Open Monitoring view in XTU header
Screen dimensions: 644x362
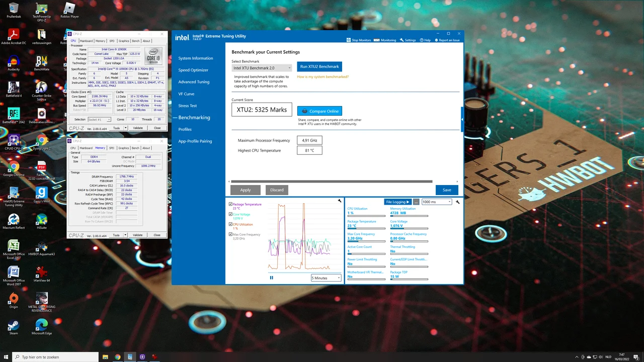click(386, 40)
